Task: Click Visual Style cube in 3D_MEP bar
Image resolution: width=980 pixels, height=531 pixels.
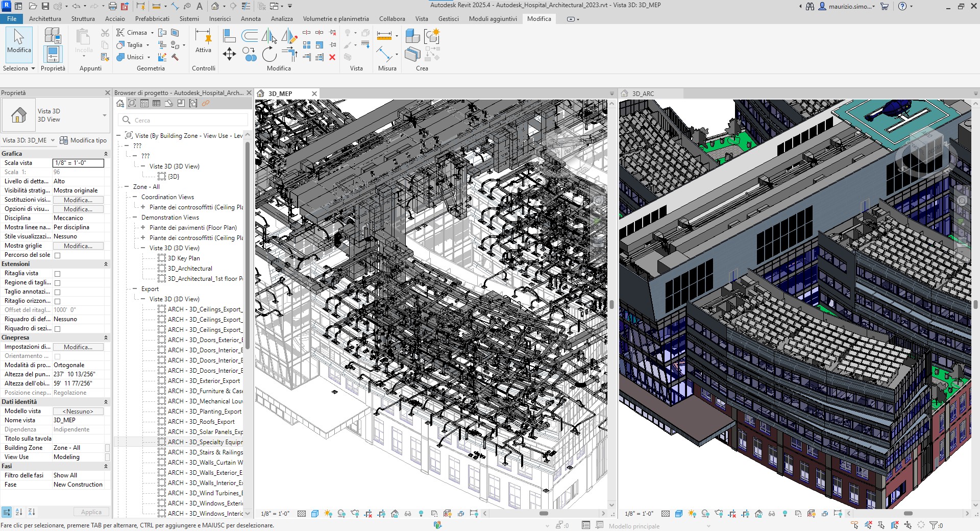Action: (x=315, y=514)
